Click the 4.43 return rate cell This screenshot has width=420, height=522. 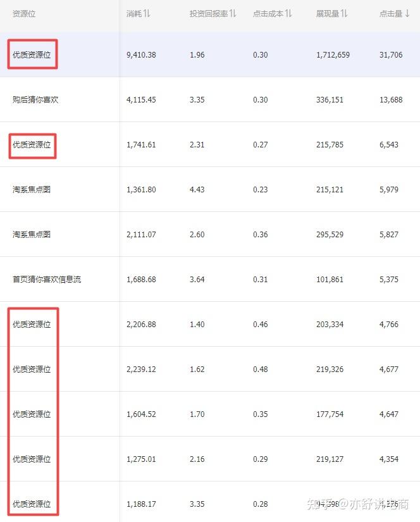click(x=197, y=190)
